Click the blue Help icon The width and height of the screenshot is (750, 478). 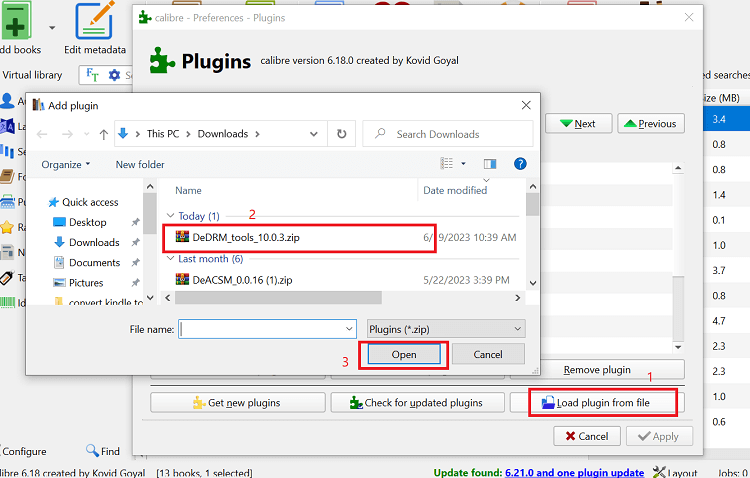520,164
